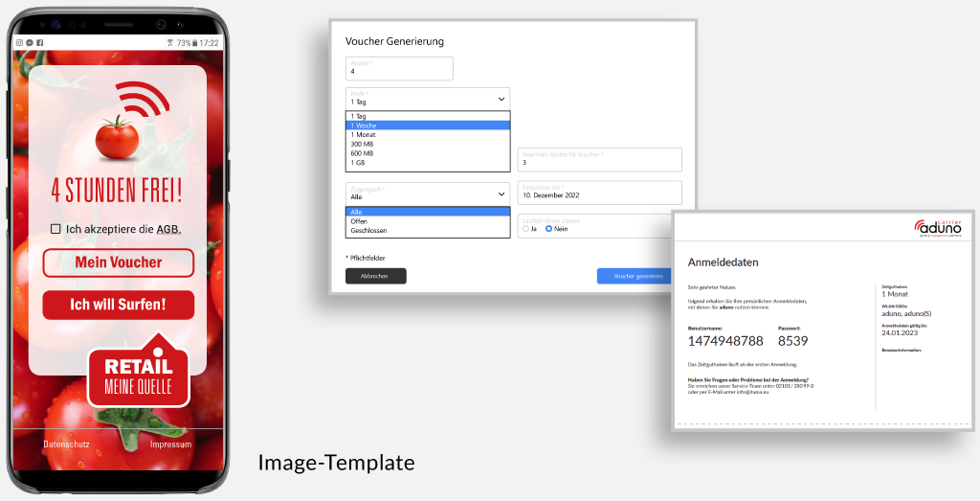The image size is (980, 501).
Task: Choose '1 Monat' from the profile list
Action: [366, 135]
